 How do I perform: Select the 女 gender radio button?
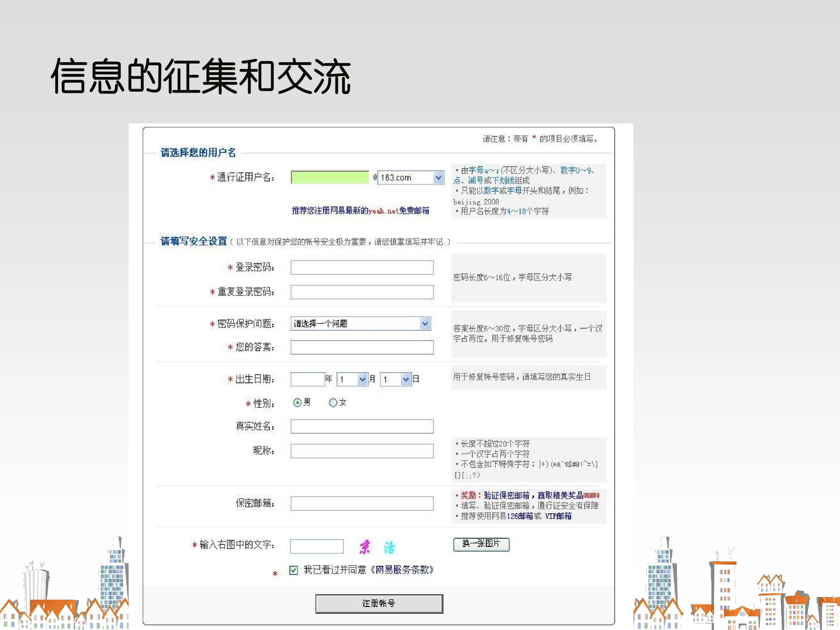(333, 402)
